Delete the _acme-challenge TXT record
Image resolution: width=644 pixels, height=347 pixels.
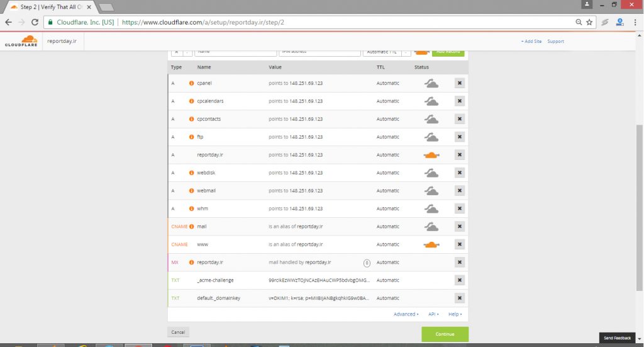460,280
